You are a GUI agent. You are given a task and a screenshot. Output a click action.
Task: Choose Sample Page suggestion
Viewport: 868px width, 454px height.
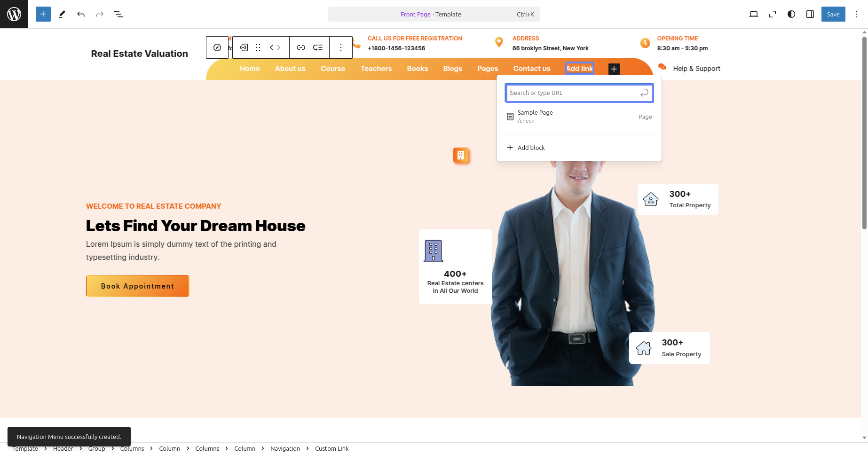579,117
